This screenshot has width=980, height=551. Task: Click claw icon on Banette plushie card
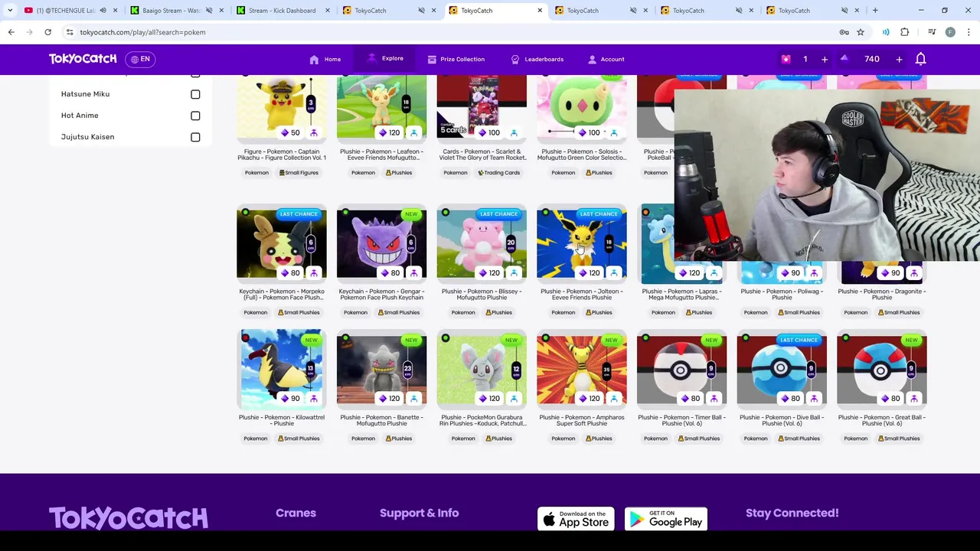414,398
